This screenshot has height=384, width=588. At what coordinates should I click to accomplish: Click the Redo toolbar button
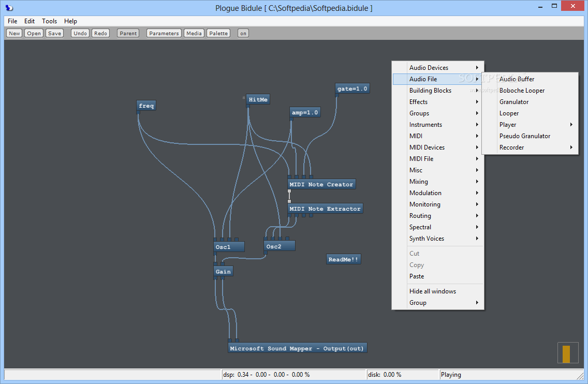100,33
